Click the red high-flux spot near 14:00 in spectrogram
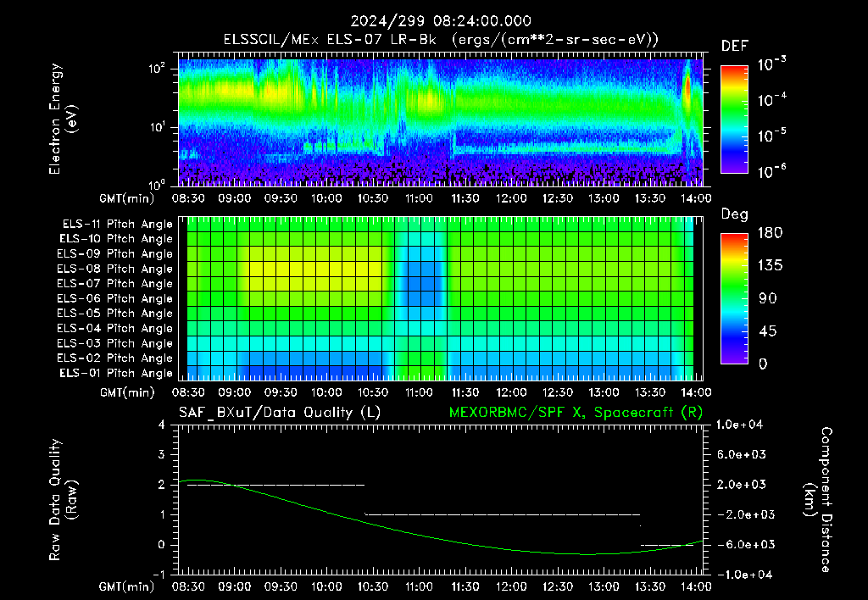Image resolution: width=868 pixels, height=600 pixels. click(688, 89)
